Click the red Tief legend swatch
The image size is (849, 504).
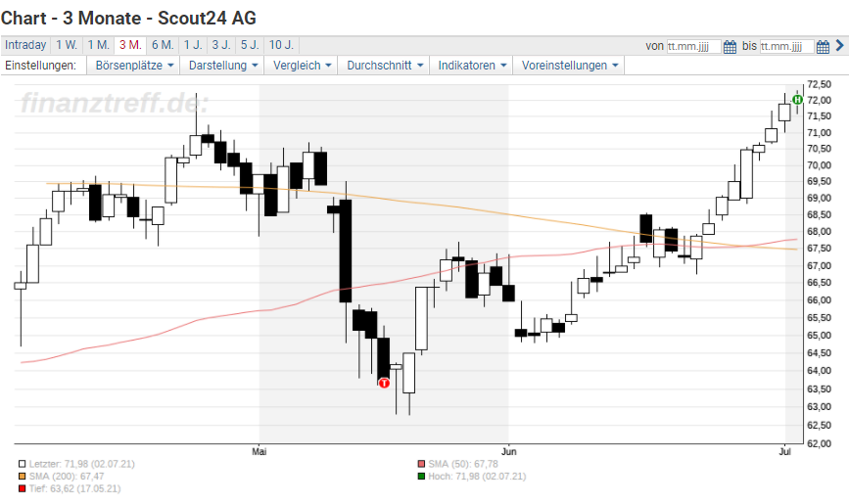[x=23, y=489]
